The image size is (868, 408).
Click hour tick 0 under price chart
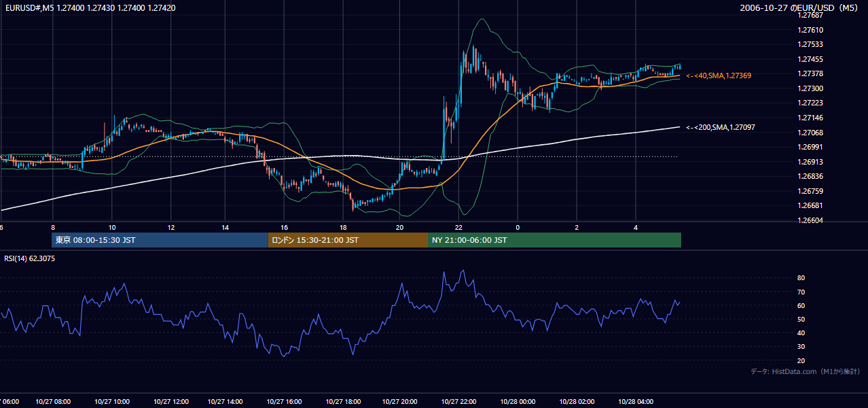(x=518, y=228)
